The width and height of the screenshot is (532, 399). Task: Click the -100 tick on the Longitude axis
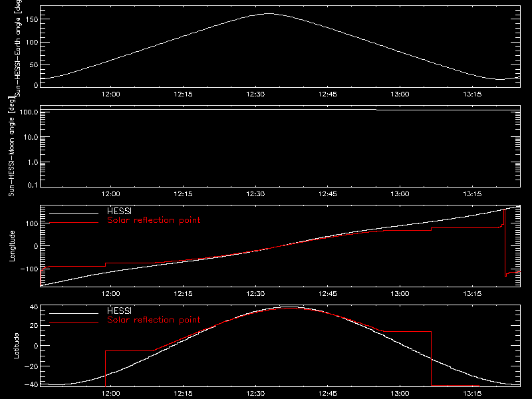point(29,269)
